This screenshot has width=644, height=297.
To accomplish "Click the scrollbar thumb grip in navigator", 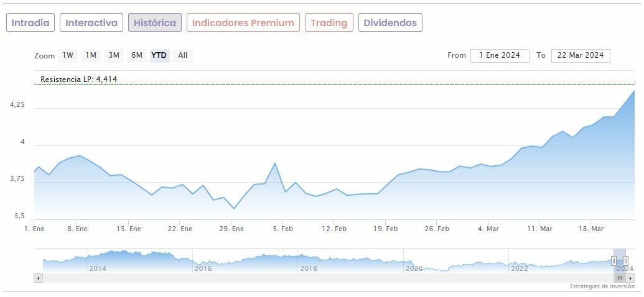I will [620, 278].
